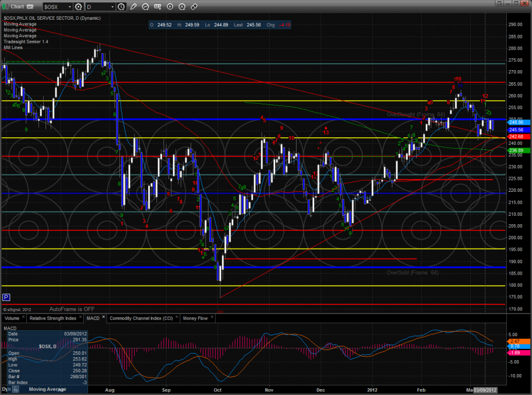
Task: Select the pencil drawing tool
Action: coord(134,7)
